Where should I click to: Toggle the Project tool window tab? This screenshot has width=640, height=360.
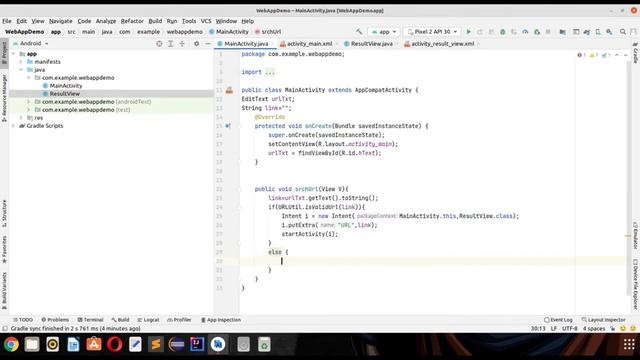tap(4, 53)
